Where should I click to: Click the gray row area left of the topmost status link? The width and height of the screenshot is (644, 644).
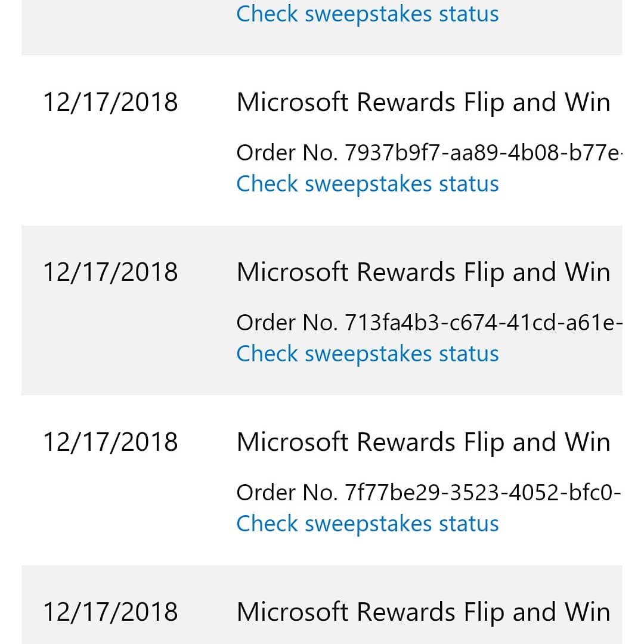click(123, 24)
